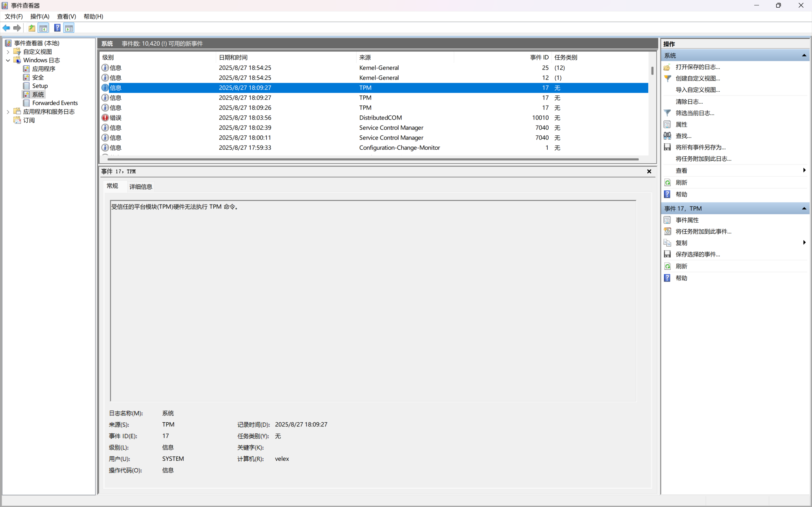812x507 pixels.
Task: Click the 将所有事件另存为 save icon
Action: click(x=667, y=147)
